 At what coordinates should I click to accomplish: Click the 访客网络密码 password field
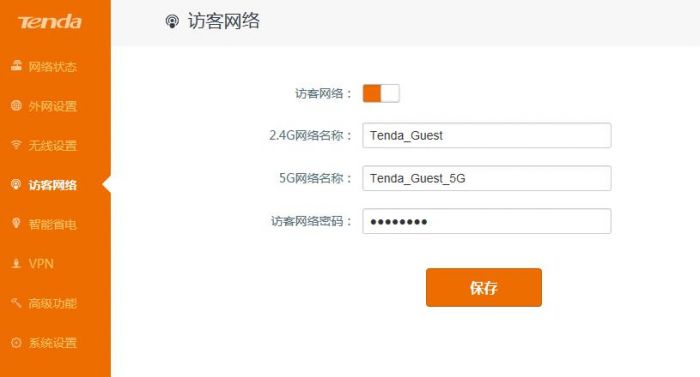[487, 221]
